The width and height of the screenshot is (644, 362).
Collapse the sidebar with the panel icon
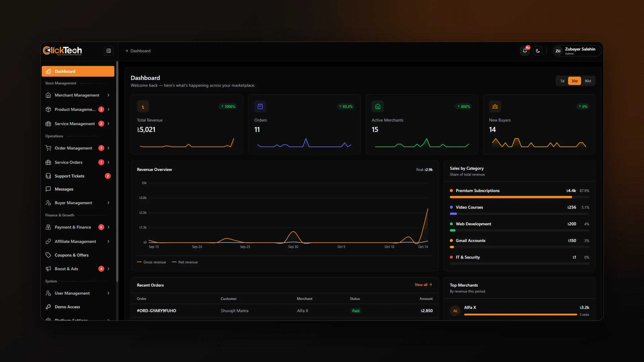[x=109, y=51]
